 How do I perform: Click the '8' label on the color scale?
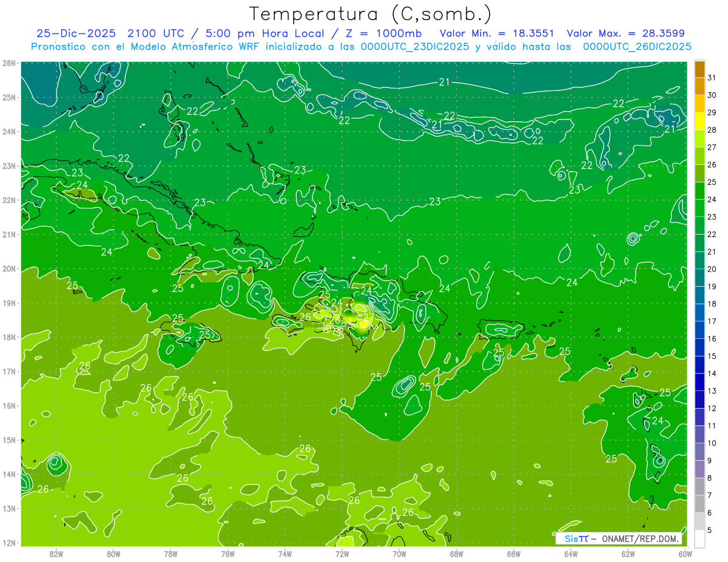(x=710, y=478)
